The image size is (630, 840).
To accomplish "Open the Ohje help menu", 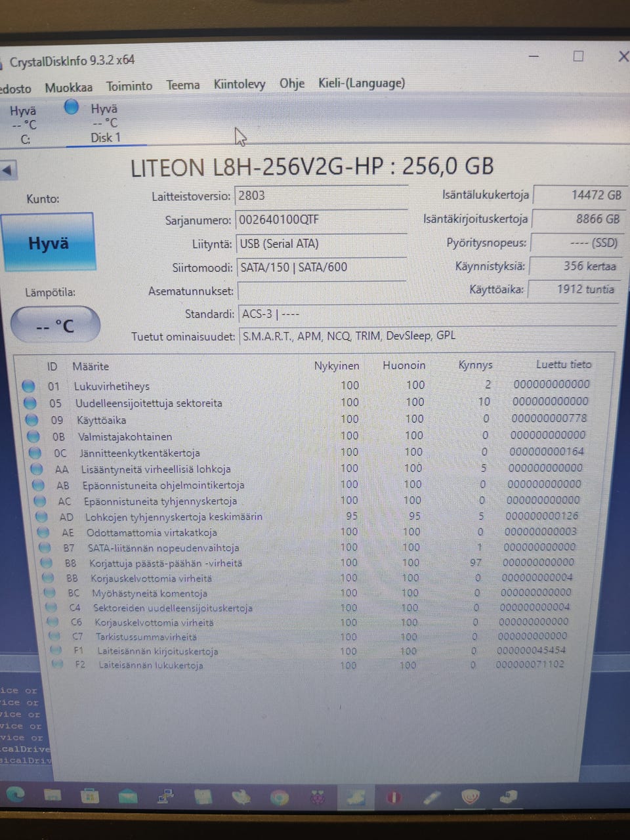I will pyautogui.click(x=292, y=83).
